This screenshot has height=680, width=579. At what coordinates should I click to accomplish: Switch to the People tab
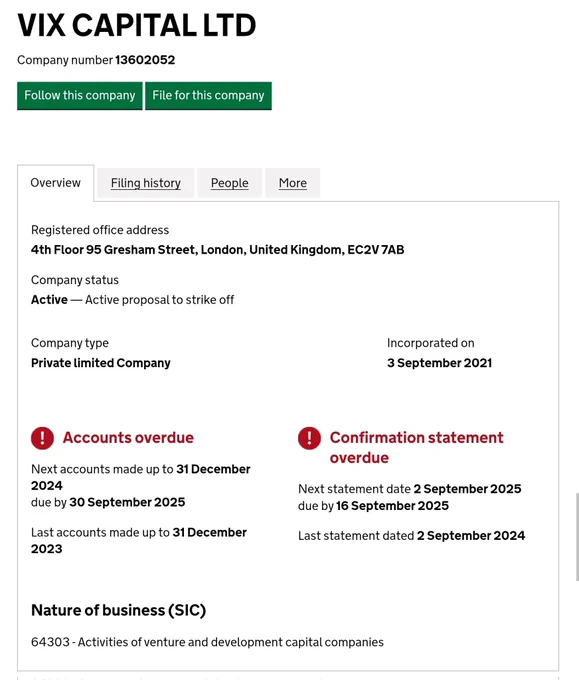coord(229,183)
